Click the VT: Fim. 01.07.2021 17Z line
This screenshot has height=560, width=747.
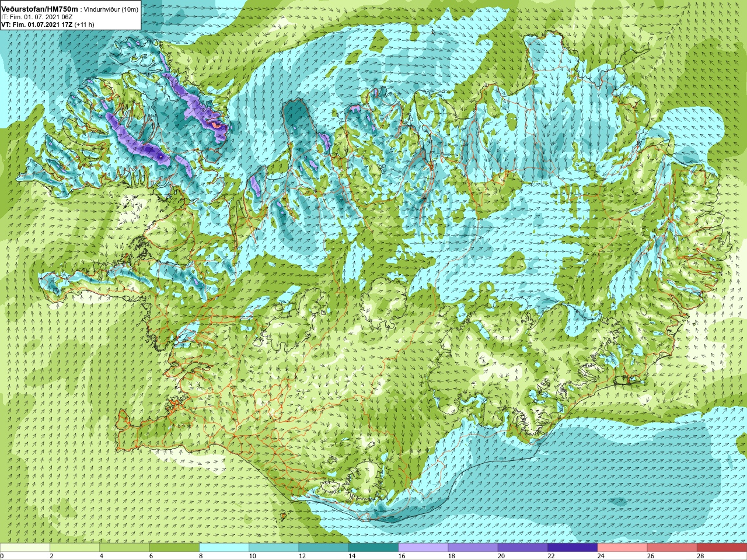(37, 24)
